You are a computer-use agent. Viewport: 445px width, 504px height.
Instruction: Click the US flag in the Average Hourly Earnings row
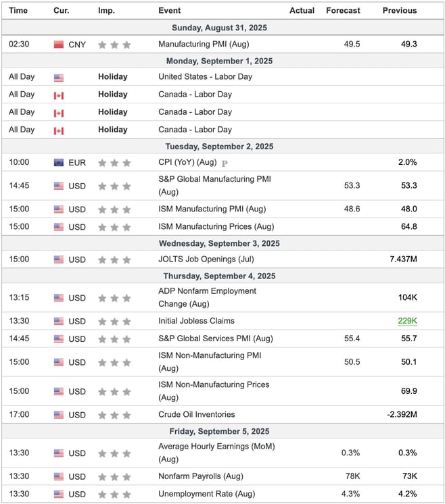tap(59, 453)
